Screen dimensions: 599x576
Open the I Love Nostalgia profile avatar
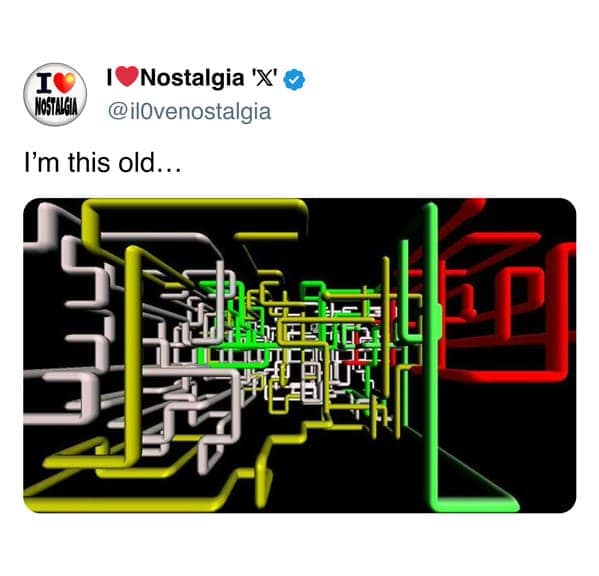(x=55, y=94)
